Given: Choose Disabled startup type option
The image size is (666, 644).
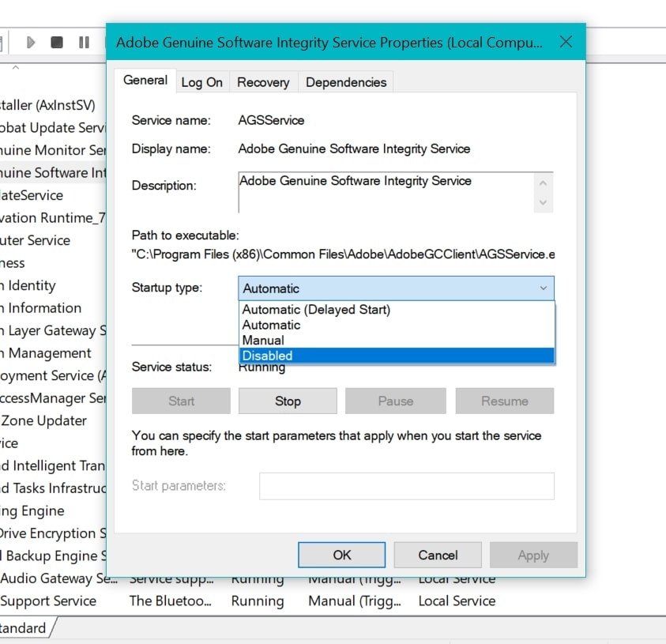Looking at the screenshot, I should pyautogui.click(x=397, y=356).
